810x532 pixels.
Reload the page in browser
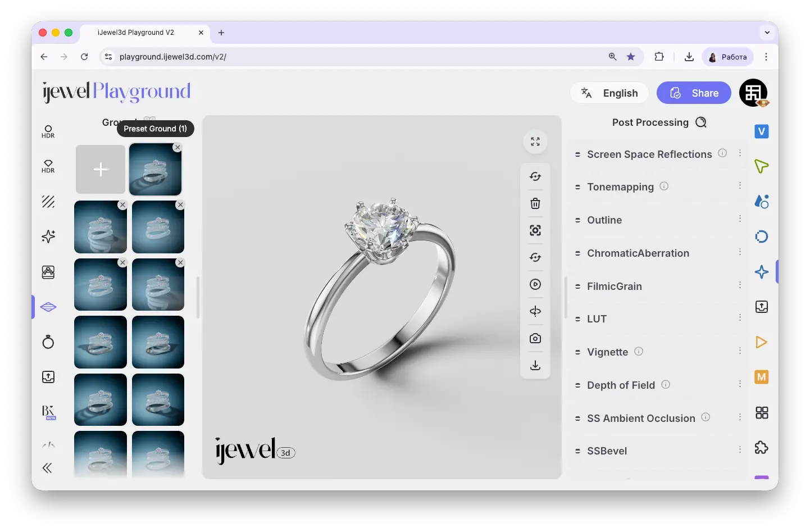pyautogui.click(x=84, y=57)
